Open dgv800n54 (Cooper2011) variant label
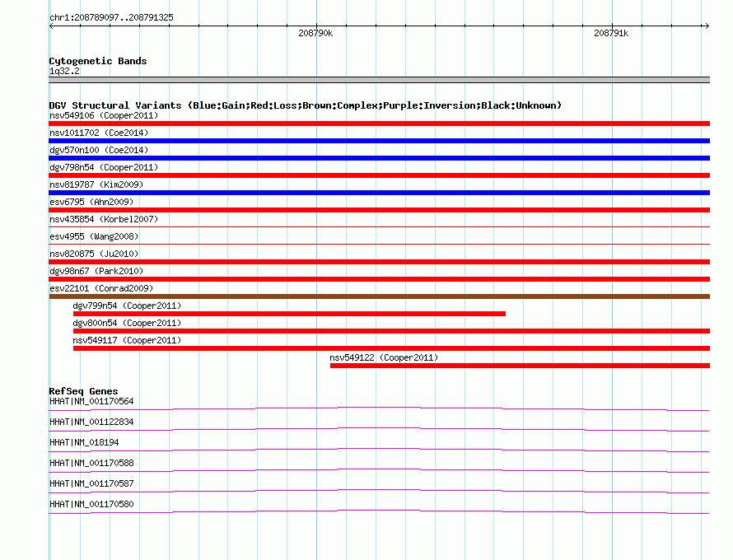The width and height of the screenshot is (733, 560). pyautogui.click(x=127, y=323)
